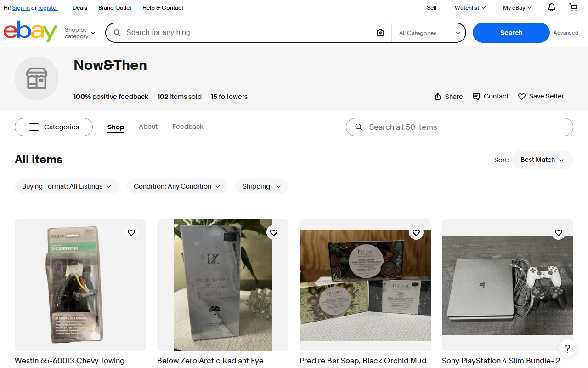Add Westin T-Connector to watchlist heart
This screenshot has width=588, height=368.
[131, 233]
